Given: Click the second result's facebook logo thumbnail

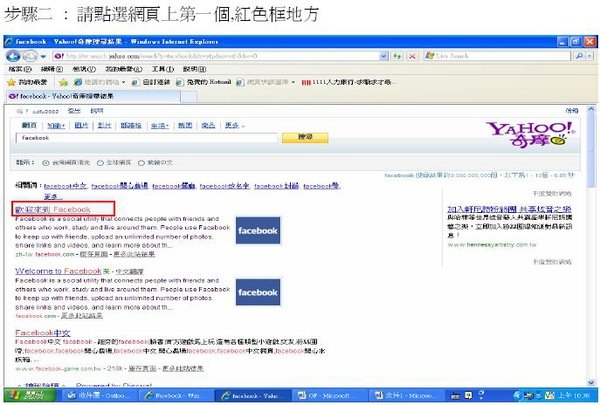Looking at the screenshot, I should coord(258,292).
